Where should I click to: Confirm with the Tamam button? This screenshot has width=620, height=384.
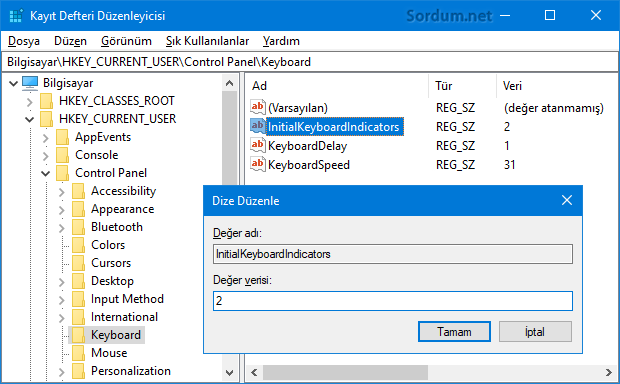[x=454, y=332]
